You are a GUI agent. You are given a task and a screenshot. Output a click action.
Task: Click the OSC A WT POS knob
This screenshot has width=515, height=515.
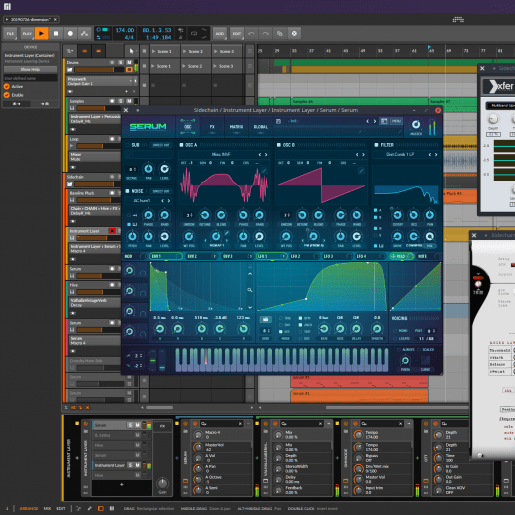(189, 236)
